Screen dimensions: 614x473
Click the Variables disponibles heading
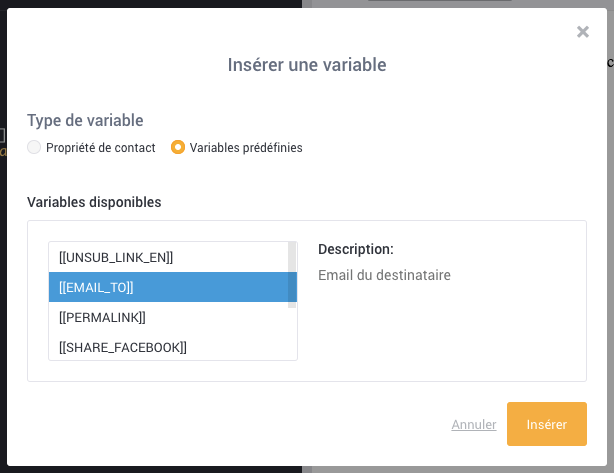tap(94, 202)
